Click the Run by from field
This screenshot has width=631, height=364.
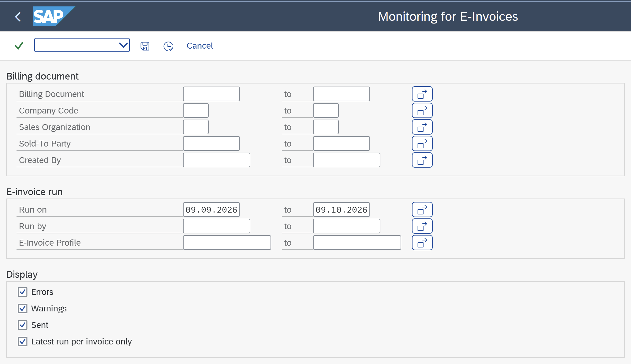pos(217,226)
